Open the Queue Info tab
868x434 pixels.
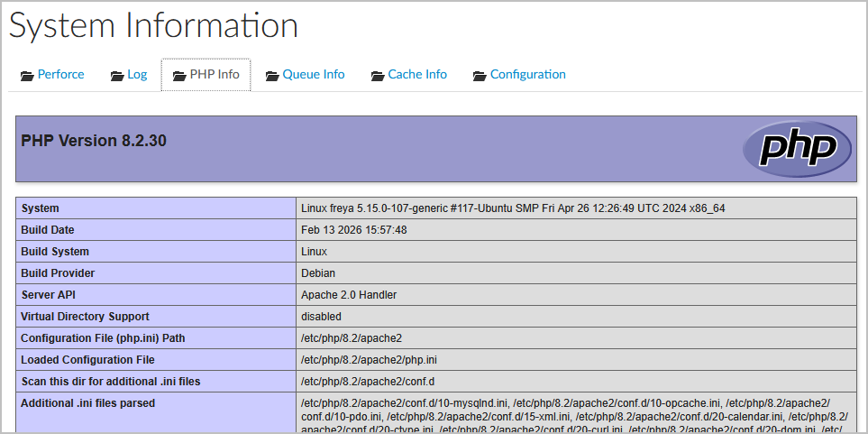click(x=305, y=75)
